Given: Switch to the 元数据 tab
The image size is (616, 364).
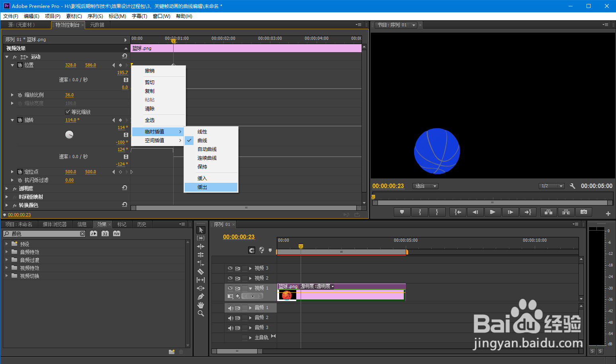Looking at the screenshot, I should (97, 25).
